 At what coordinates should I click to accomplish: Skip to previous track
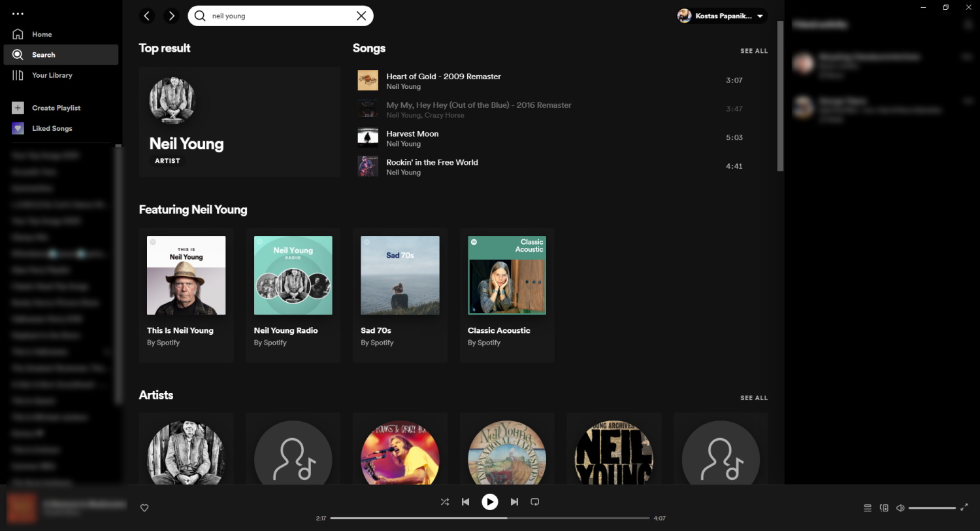[465, 502]
